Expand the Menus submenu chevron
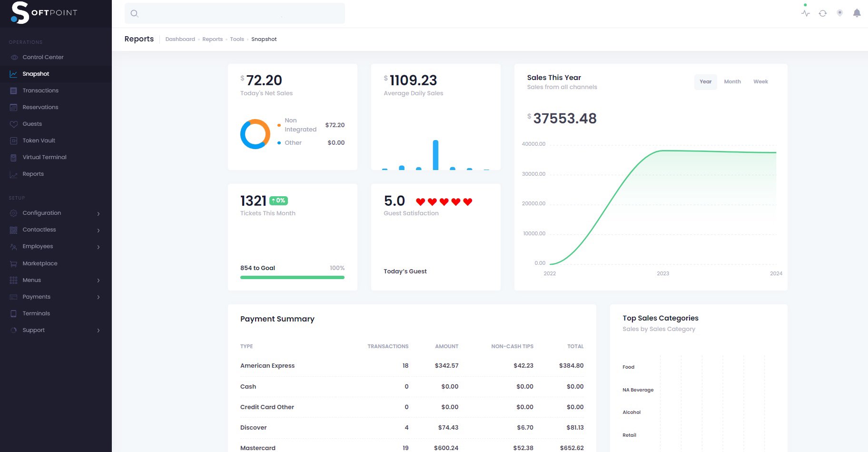The height and width of the screenshot is (452, 868). [99, 281]
